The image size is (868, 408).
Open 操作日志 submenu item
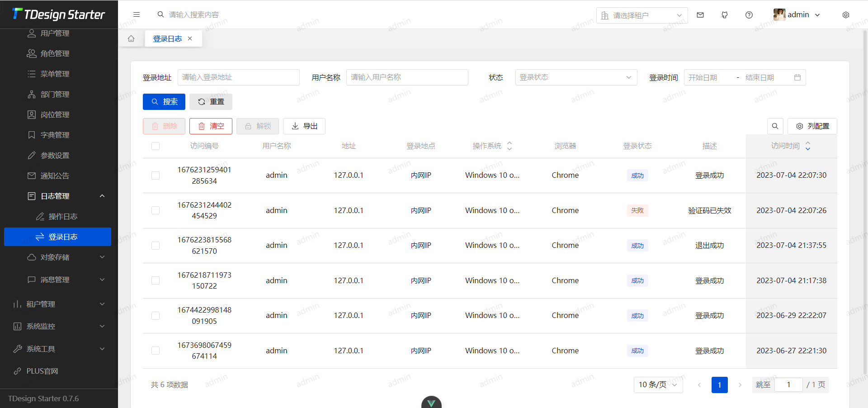(59, 216)
